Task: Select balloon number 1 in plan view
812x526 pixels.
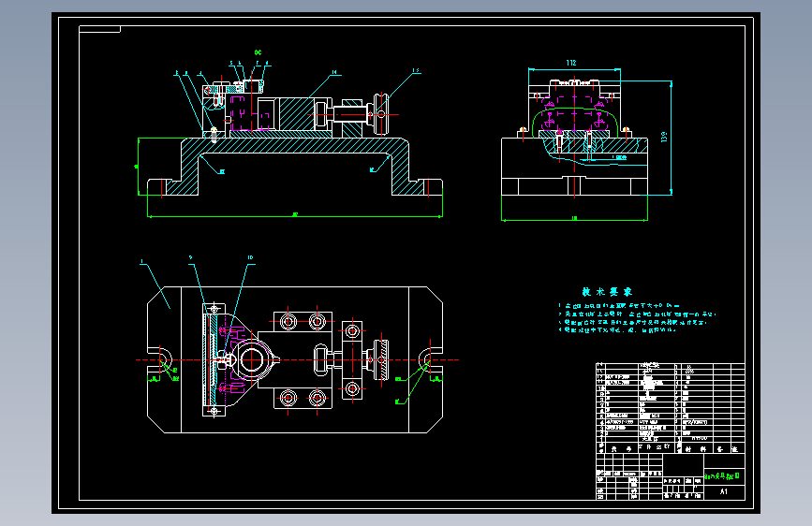Action: 142,261
